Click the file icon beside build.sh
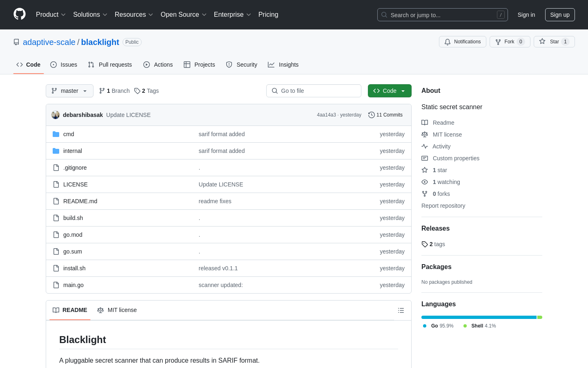 (x=56, y=218)
